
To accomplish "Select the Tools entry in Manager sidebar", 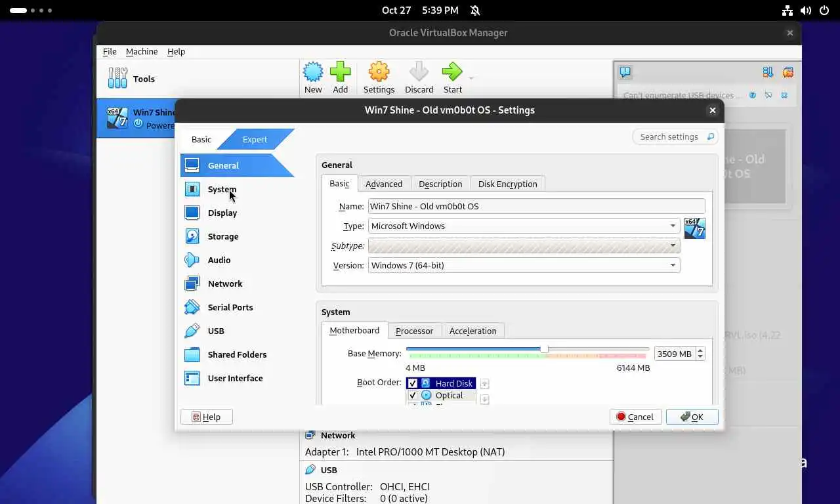I will (x=198, y=79).
